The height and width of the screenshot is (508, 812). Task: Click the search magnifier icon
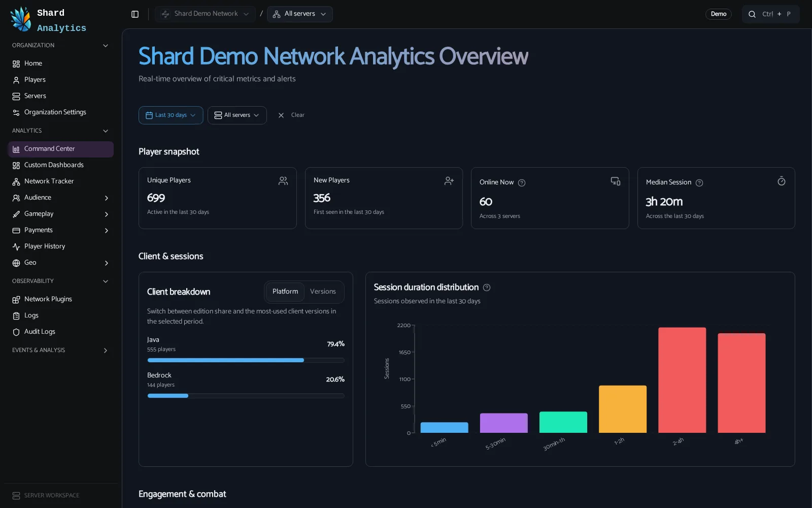(x=752, y=14)
